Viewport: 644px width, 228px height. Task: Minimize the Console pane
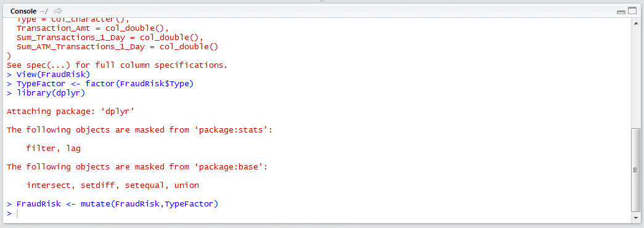(x=621, y=12)
